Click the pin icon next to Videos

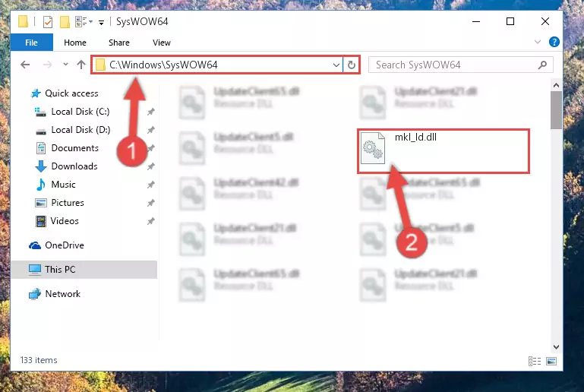click(151, 221)
